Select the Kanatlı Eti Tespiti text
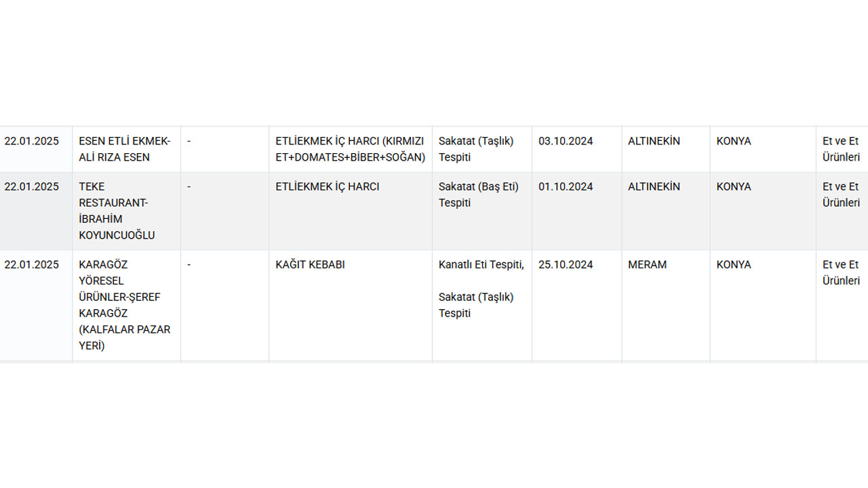868x488 pixels. (481, 265)
